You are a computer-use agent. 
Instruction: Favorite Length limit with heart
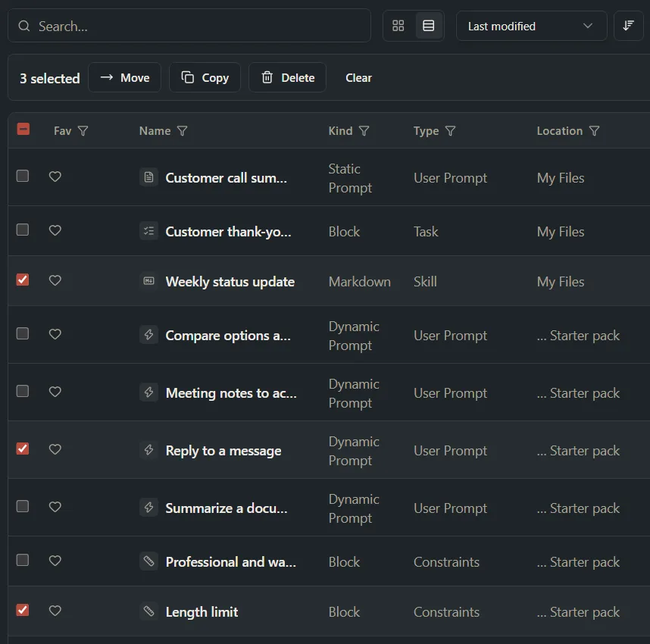(55, 611)
